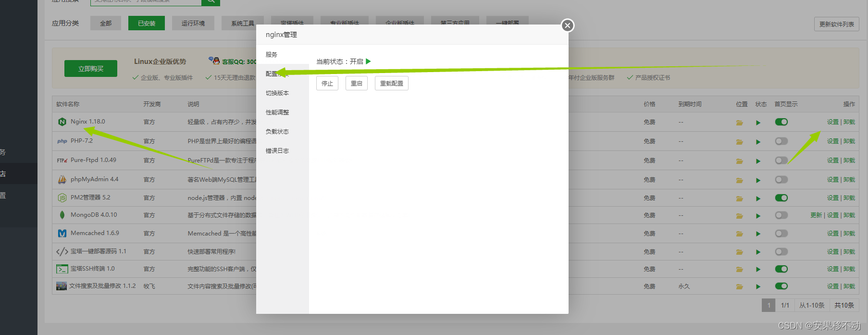Click the PM2 manager status play icon
Viewport: 868px width, 335px height.
pyautogui.click(x=758, y=199)
